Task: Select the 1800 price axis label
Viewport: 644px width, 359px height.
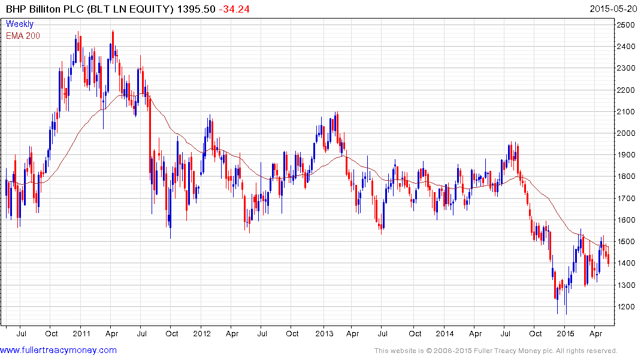Action: [x=626, y=177]
